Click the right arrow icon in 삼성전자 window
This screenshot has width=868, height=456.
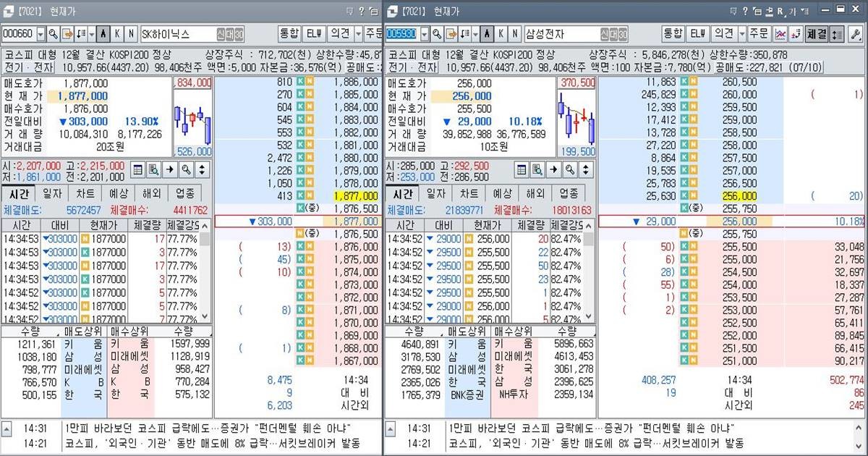553,169
